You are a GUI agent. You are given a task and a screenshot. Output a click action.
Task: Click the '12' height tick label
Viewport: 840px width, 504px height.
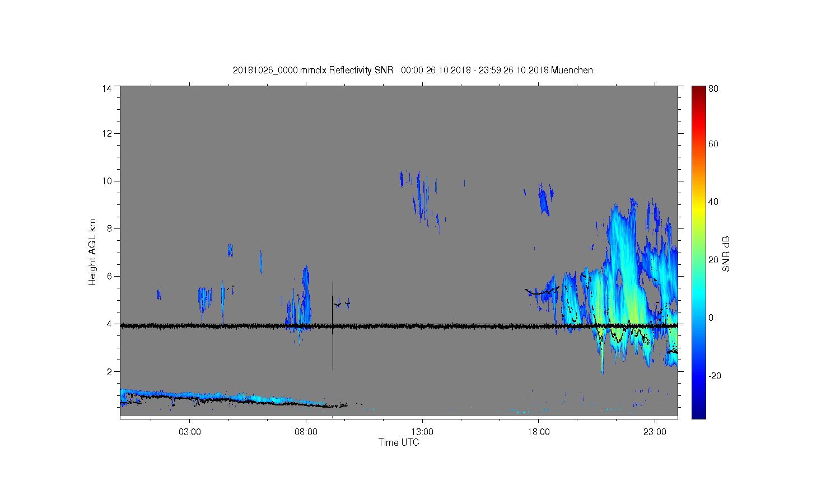click(106, 133)
